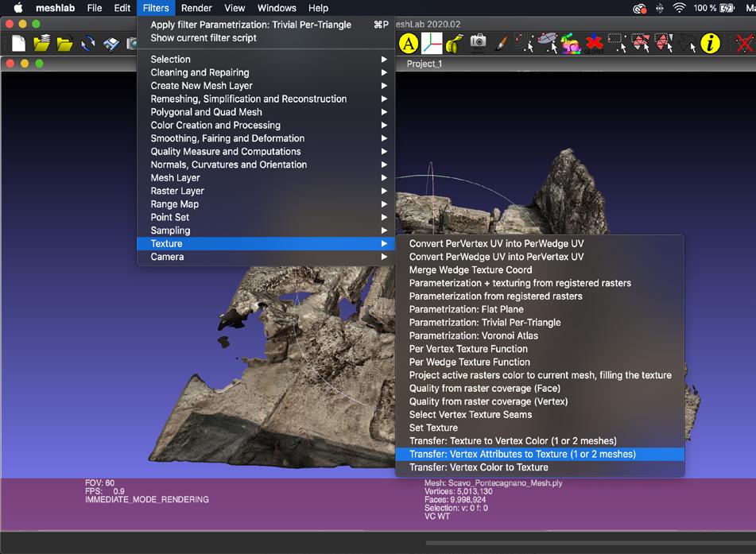The image size is (756, 554).
Task: Open the View menu
Action: pyautogui.click(x=235, y=8)
